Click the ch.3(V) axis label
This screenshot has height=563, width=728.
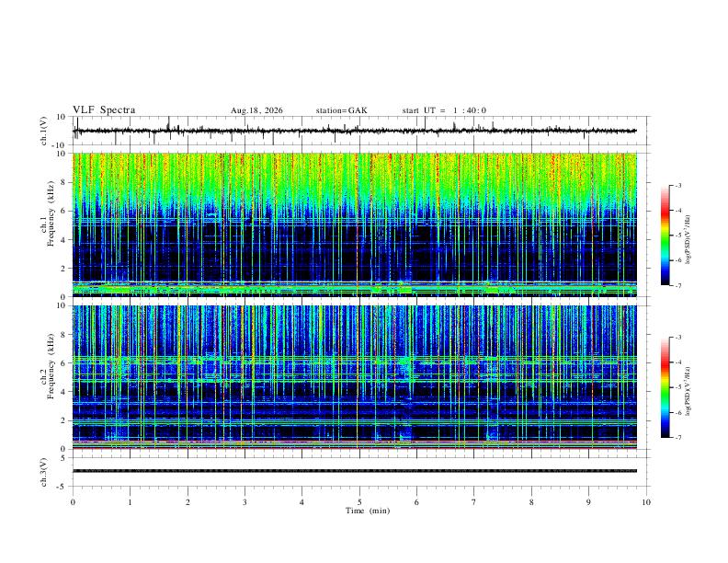tap(44, 472)
